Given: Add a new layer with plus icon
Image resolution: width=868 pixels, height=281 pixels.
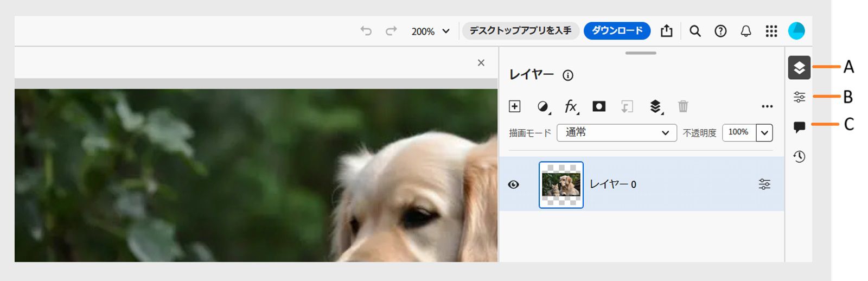Looking at the screenshot, I should coord(515,106).
